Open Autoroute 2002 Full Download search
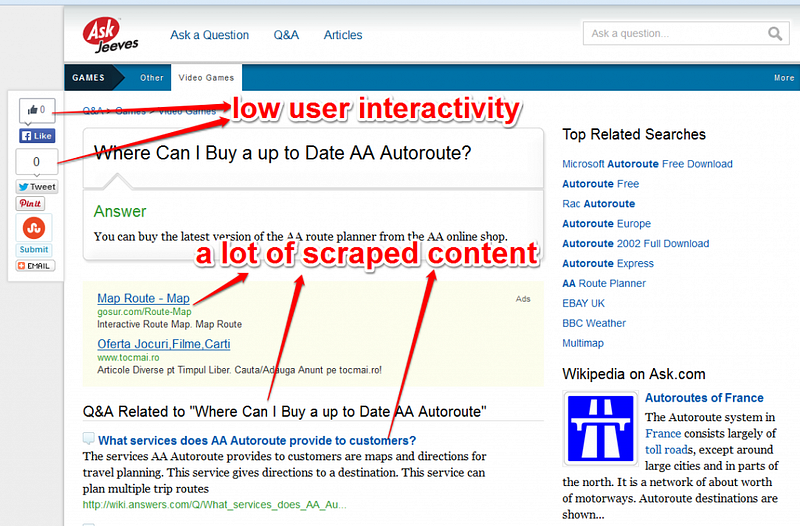This screenshot has width=800, height=526. point(636,243)
